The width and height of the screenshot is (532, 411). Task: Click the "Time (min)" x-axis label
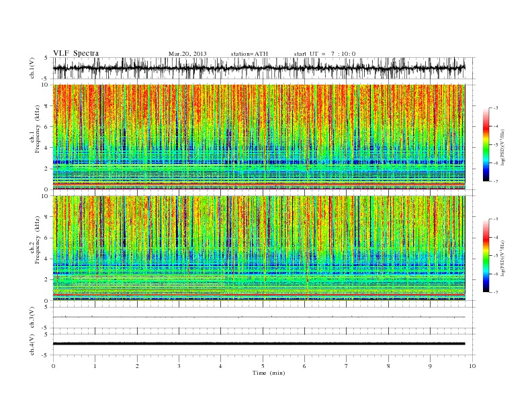(269, 373)
